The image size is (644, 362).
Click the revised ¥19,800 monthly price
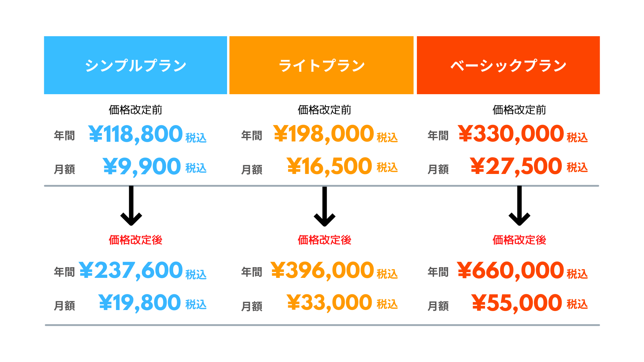[140, 303]
